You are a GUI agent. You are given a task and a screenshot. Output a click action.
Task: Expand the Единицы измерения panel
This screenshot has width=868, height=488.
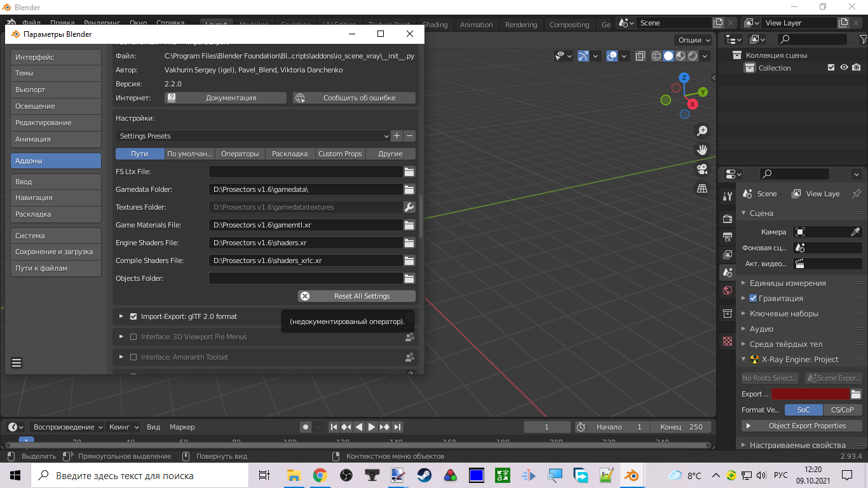(x=787, y=283)
